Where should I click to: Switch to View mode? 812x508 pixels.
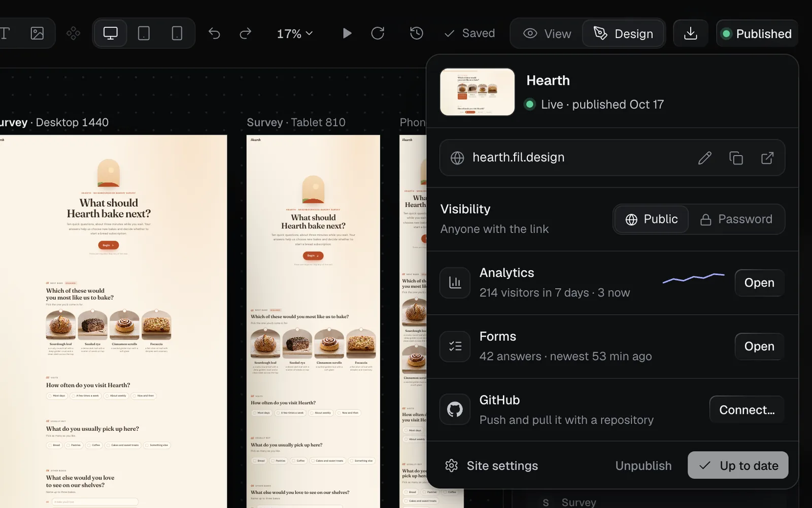(x=547, y=34)
